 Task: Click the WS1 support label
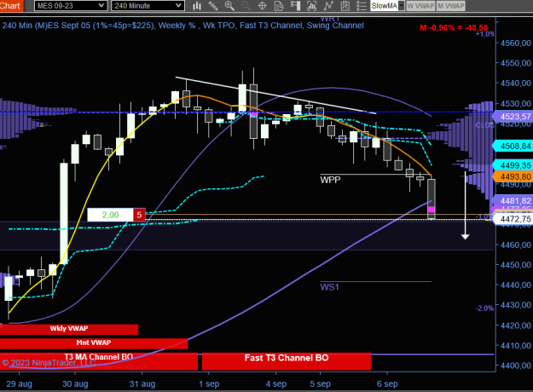click(x=329, y=287)
